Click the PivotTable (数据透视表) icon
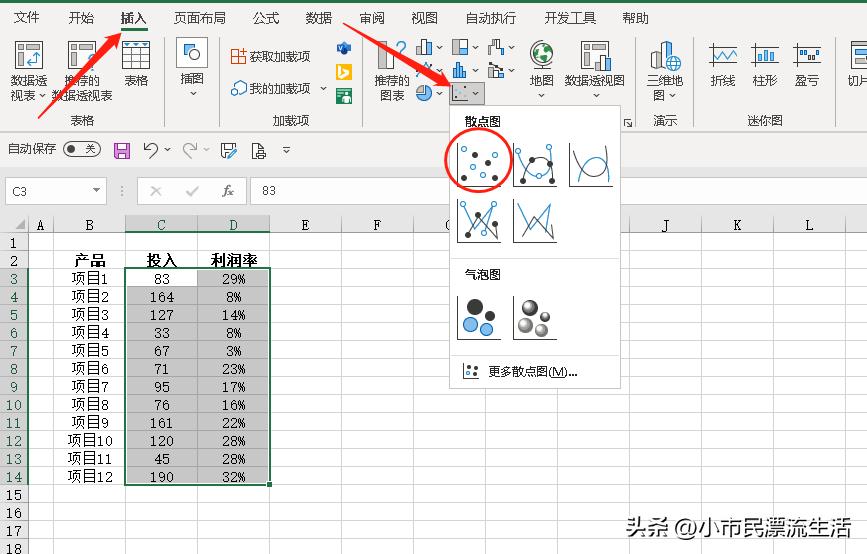Screen dimensions: 867x554 tap(28, 71)
